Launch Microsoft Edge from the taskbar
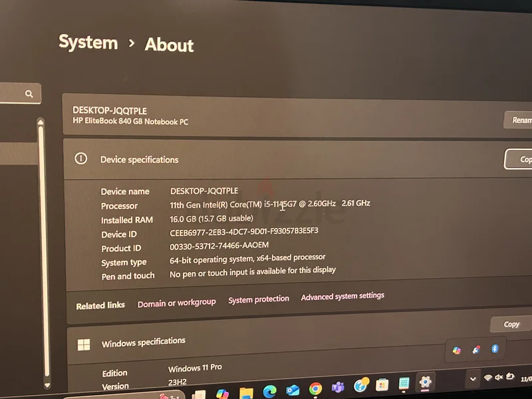The image size is (532, 399). click(269, 391)
